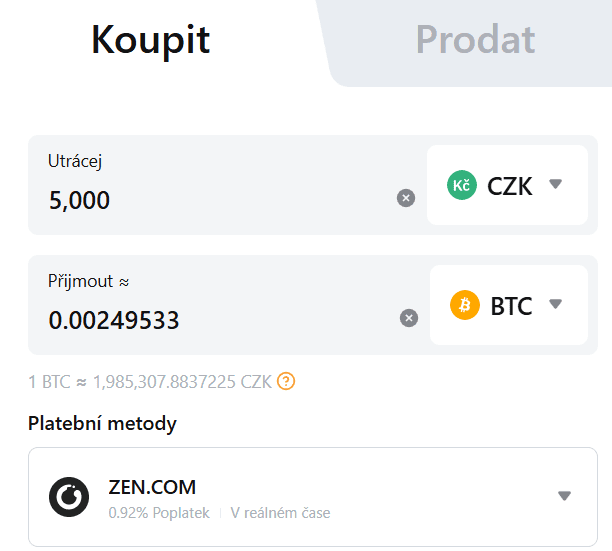This screenshot has height=551, width=612.
Task: Click the ZEN.COM logo icon
Action: pos(69,497)
